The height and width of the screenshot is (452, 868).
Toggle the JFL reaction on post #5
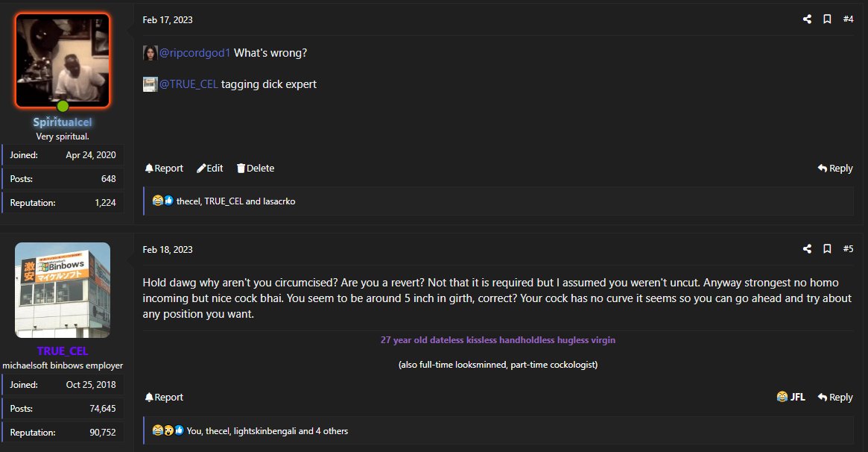click(791, 397)
